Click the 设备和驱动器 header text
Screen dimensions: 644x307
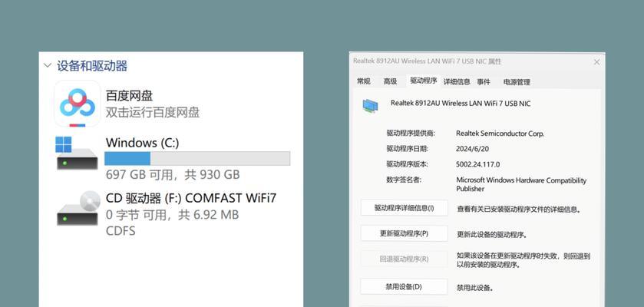coord(92,66)
